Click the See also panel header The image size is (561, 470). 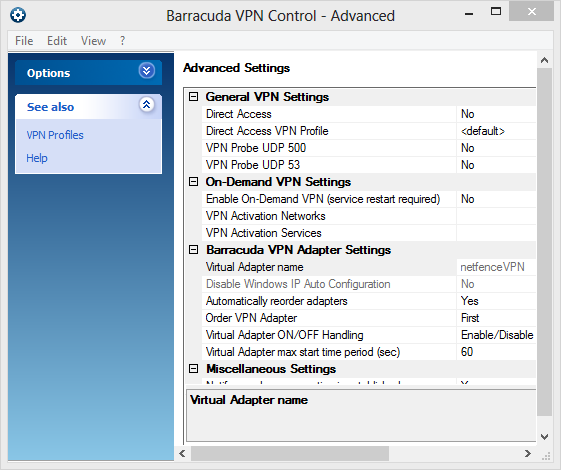pyautogui.click(x=88, y=107)
